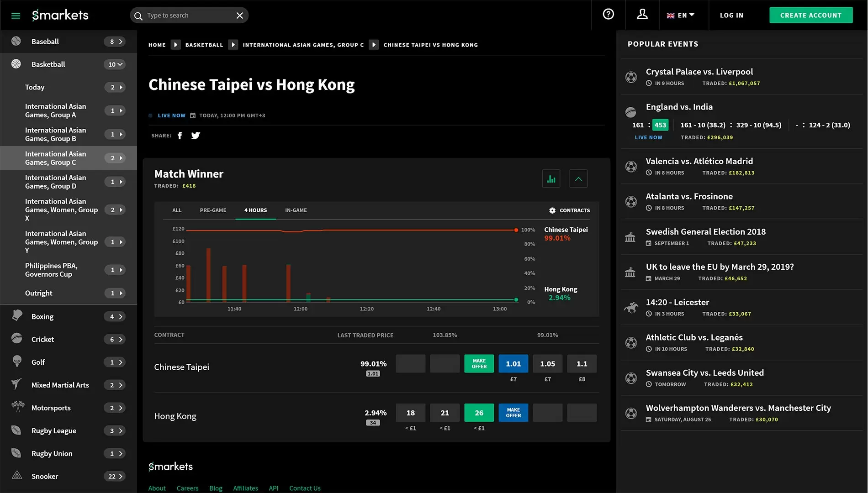868x493 pixels.
Task: Open the Affiliates footer link
Action: pyautogui.click(x=245, y=488)
